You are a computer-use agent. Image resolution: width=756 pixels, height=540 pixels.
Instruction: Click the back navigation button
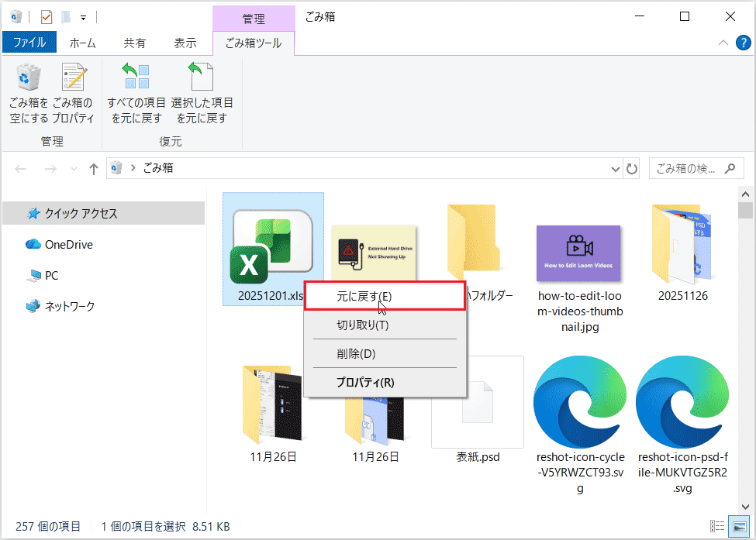pyautogui.click(x=21, y=168)
